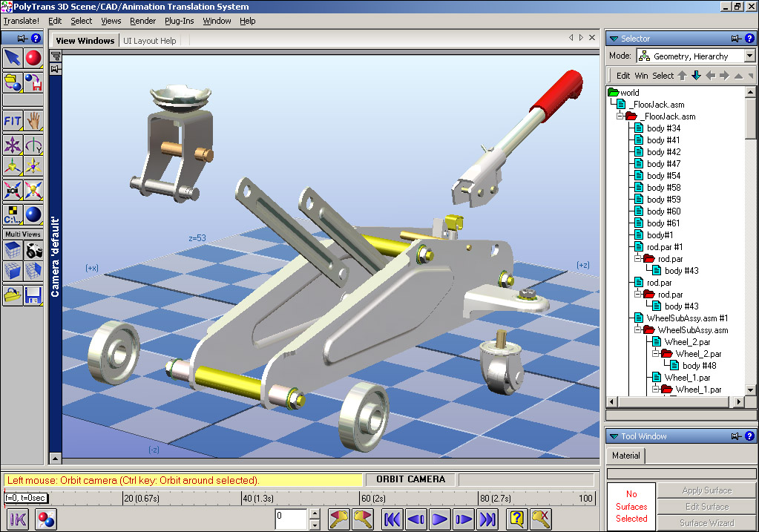The width and height of the screenshot is (759, 532).
Task: Jump to the last animation frame
Action: 487,519
